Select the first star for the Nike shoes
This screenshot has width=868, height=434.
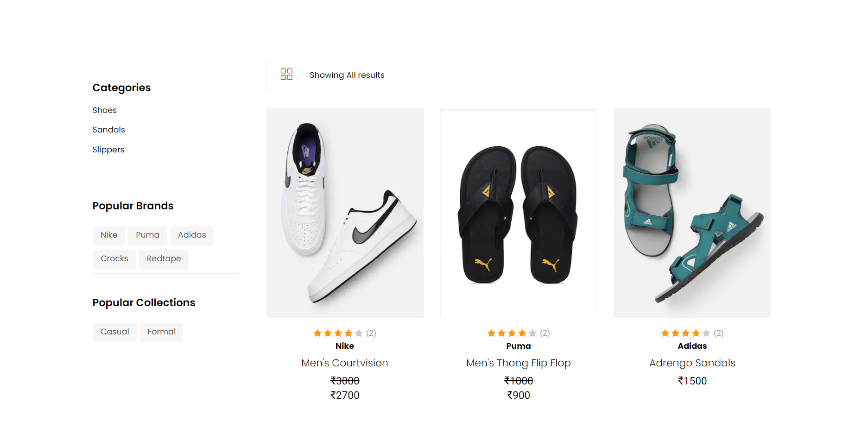tap(317, 333)
